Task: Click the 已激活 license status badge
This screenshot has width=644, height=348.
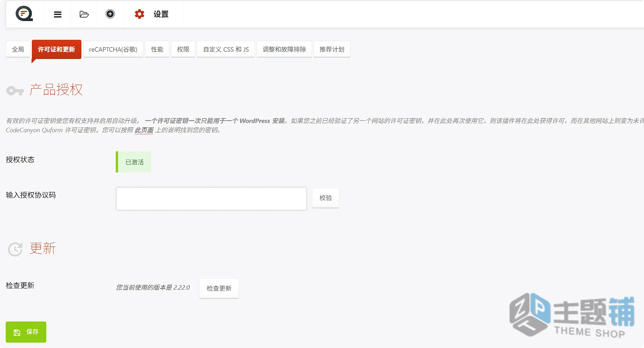Action: (133, 162)
